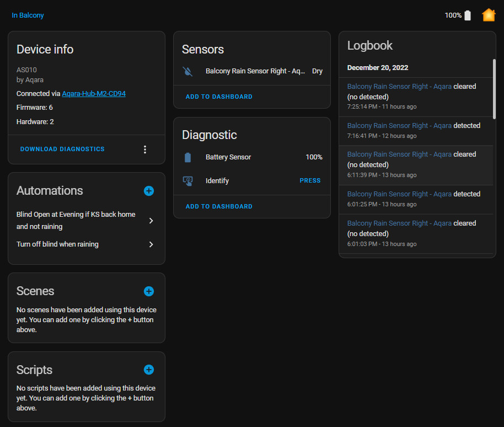This screenshot has height=427, width=504.
Task: Select the Balcony Rain Sensor Right row
Action: (x=255, y=71)
